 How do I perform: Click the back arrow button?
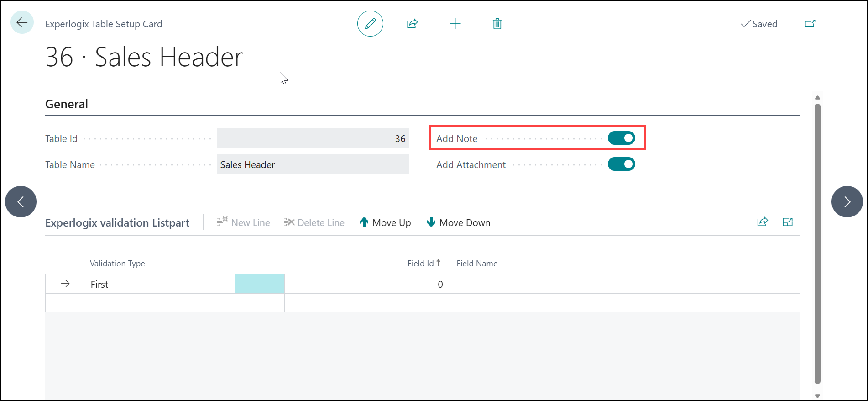point(22,22)
